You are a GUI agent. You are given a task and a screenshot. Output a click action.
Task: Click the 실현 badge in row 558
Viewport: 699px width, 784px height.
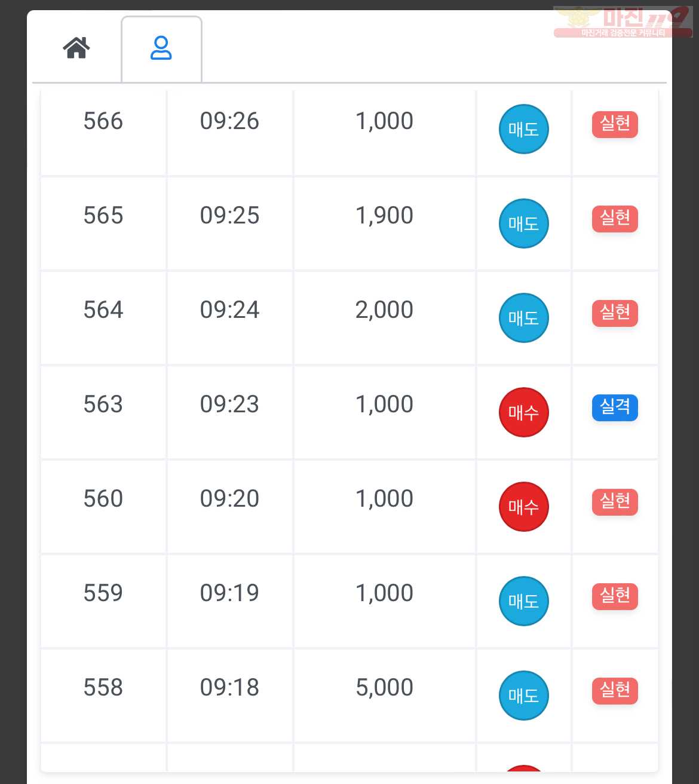pyautogui.click(x=615, y=691)
